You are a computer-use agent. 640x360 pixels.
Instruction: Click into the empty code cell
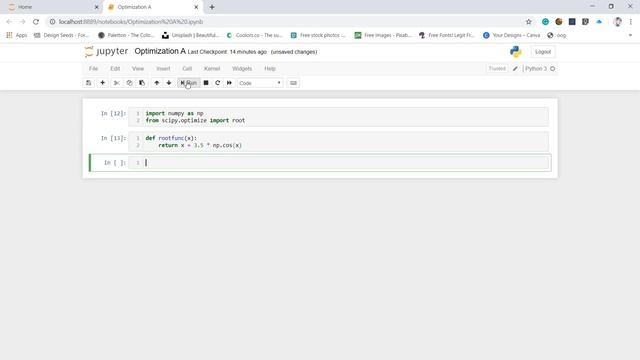pos(338,163)
